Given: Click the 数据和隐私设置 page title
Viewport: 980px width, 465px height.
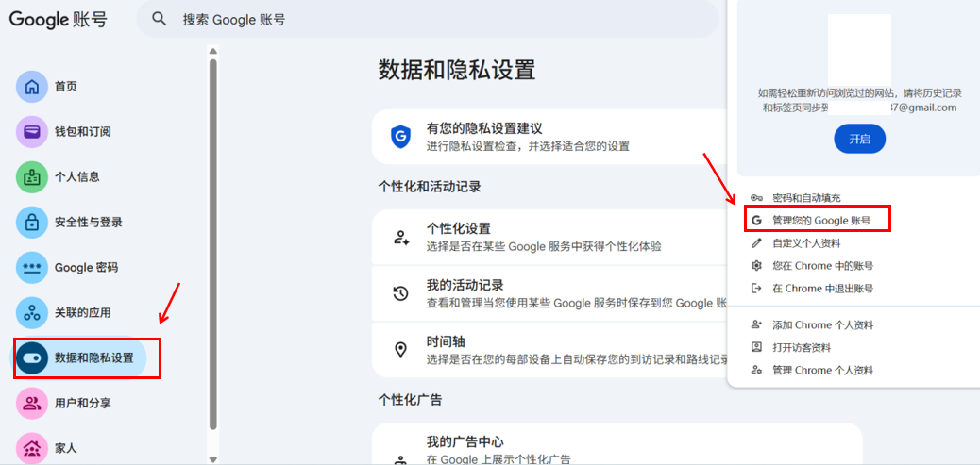Looking at the screenshot, I should click(457, 70).
